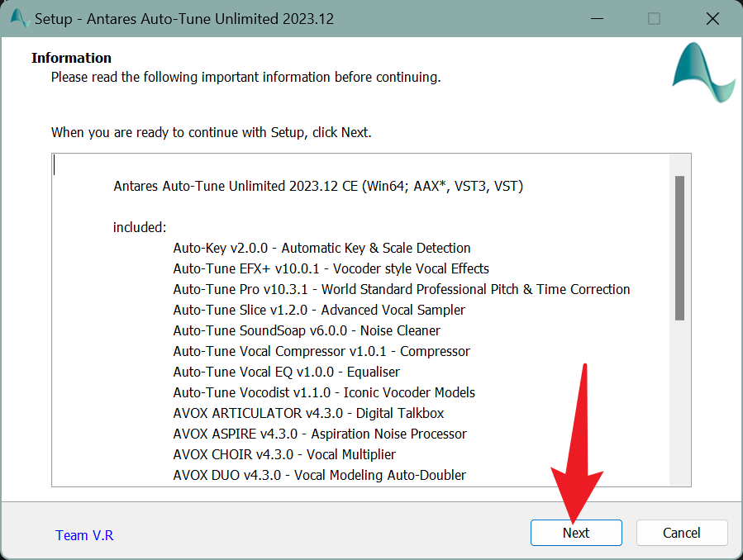Click the AVOX ASPIRE v4.3.0 line

320,434
